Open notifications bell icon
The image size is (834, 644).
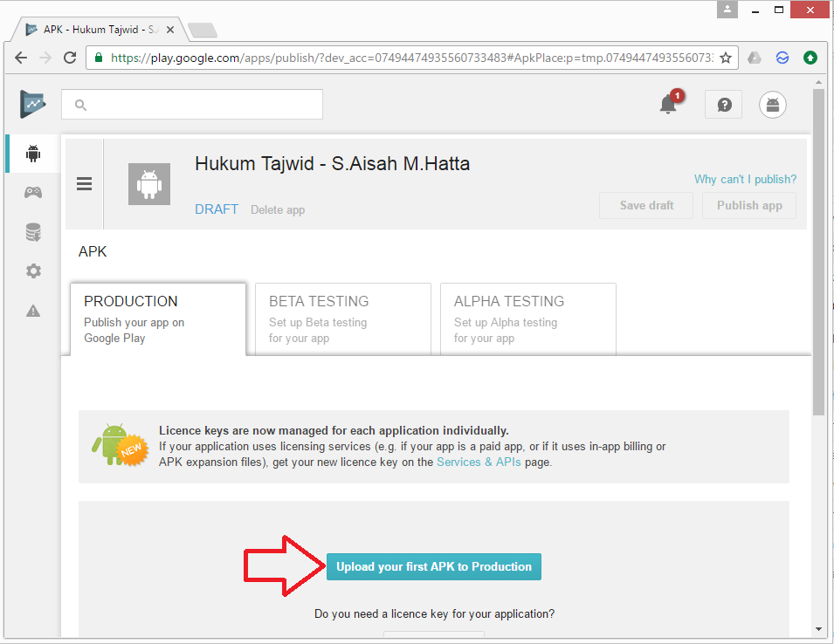(669, 104)
